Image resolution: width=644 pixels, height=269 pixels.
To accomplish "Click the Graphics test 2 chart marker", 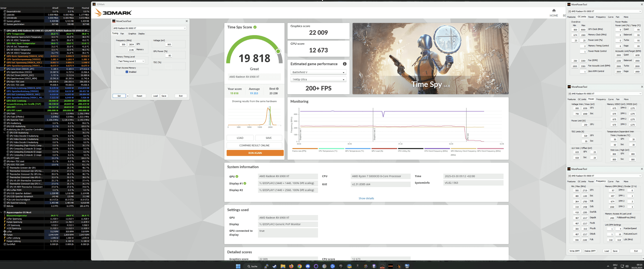I will point(374,134).
